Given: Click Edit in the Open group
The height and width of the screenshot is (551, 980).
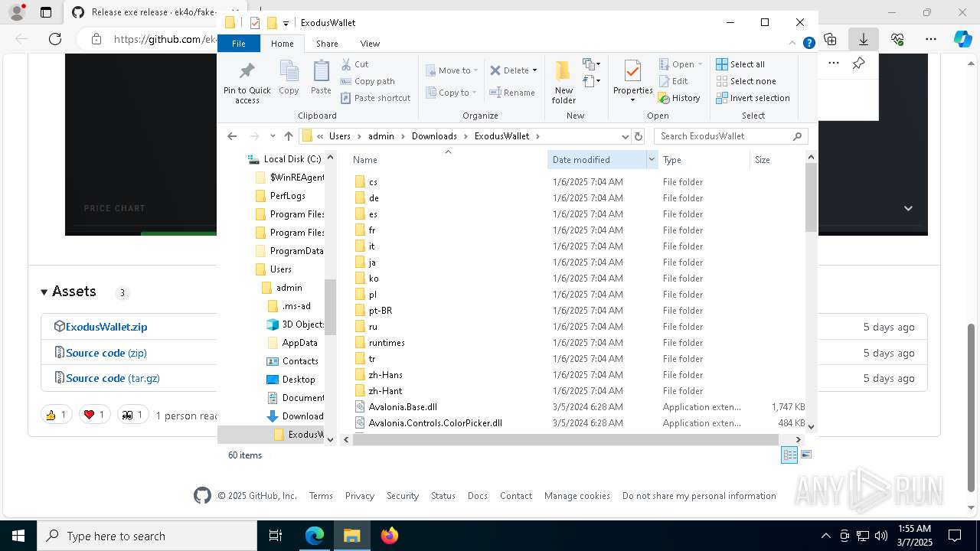Looking at the screenshot, I should point(673,81).
